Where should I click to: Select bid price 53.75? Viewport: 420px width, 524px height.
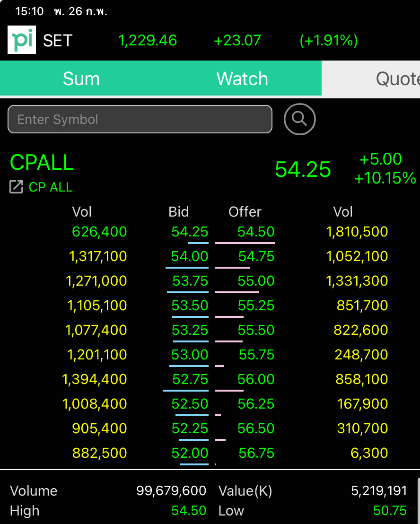190,281
